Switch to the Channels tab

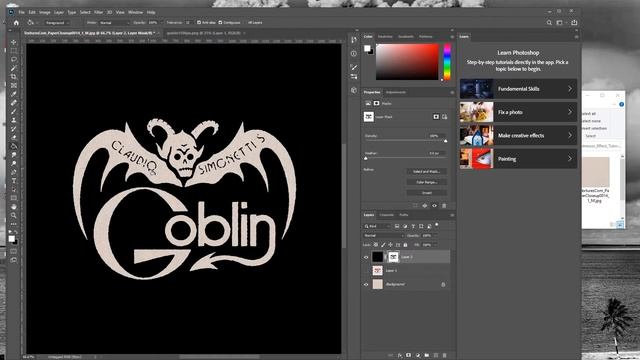(387, 215)
